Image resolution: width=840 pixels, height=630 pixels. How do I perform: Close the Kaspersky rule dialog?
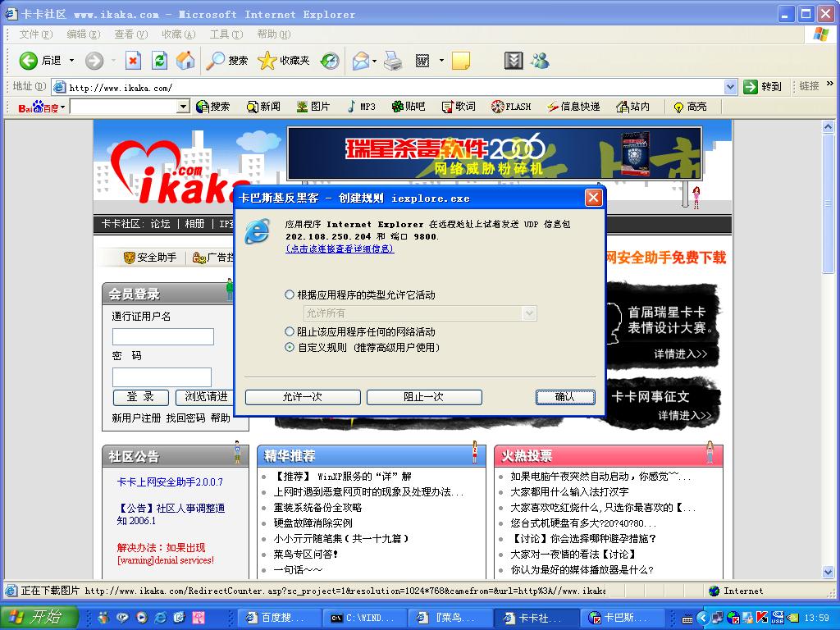pyautogui.click(x=593, y=199)
